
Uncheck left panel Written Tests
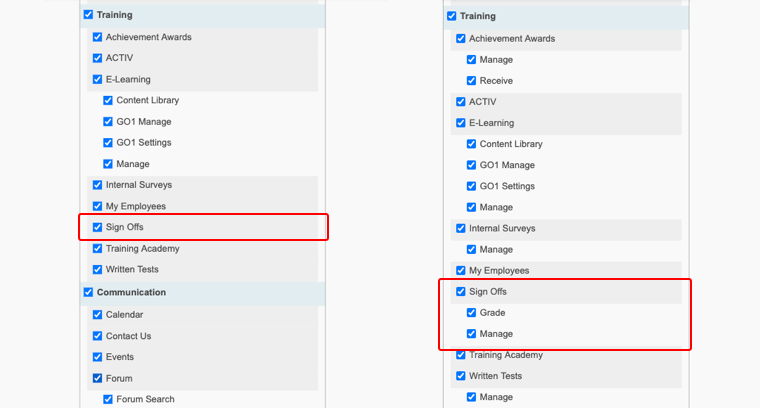click(x=97, y=269)
